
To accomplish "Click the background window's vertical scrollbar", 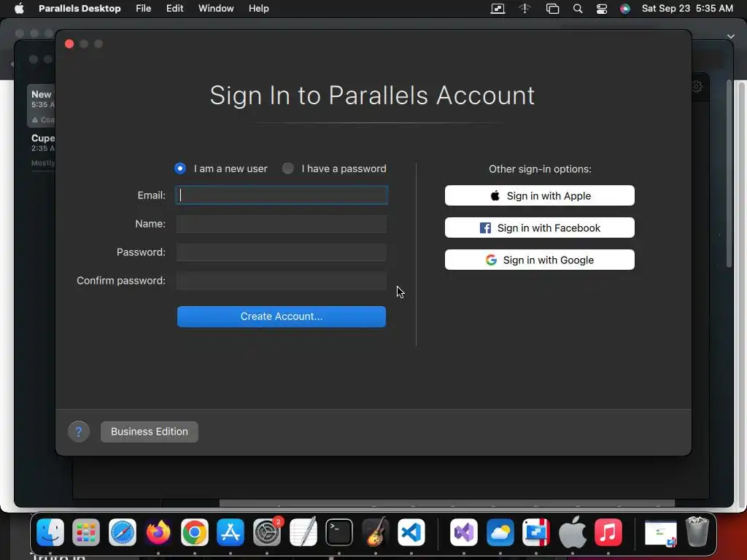I will (x=729, y=174).
